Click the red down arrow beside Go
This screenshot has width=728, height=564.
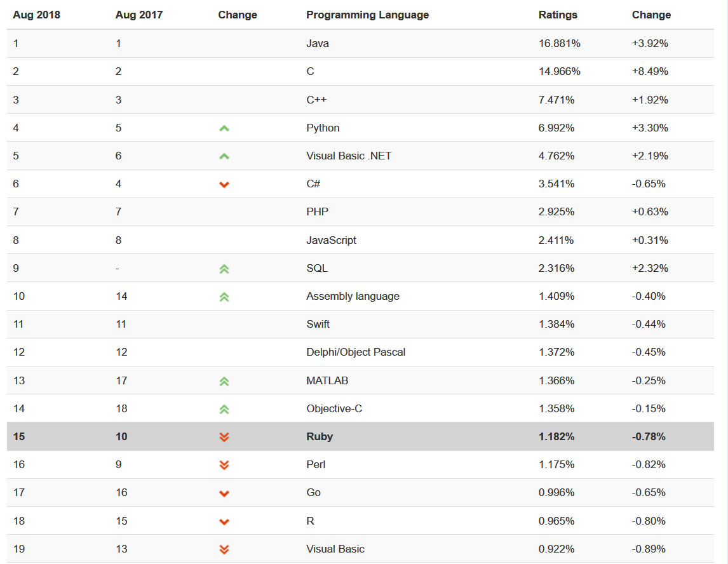(x=224, y=493)
